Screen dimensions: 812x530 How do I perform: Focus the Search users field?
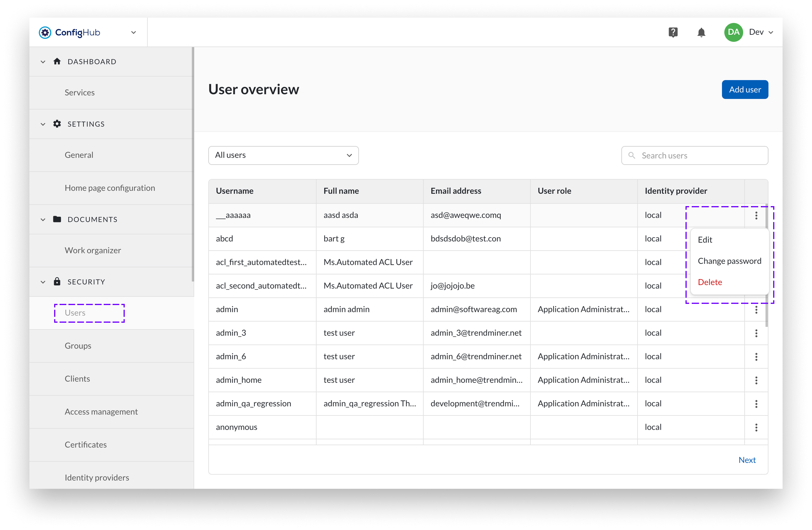pos(695,155)
